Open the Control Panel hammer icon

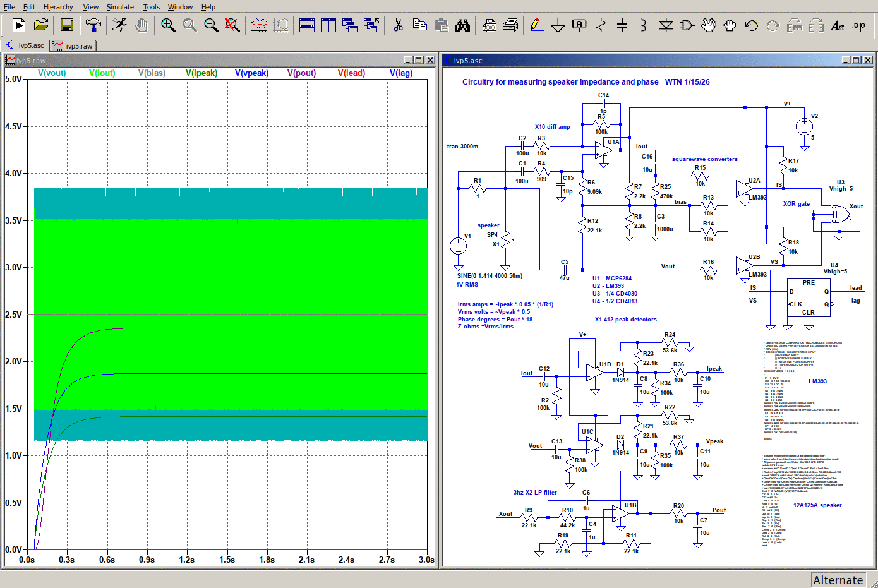(93, 25)
